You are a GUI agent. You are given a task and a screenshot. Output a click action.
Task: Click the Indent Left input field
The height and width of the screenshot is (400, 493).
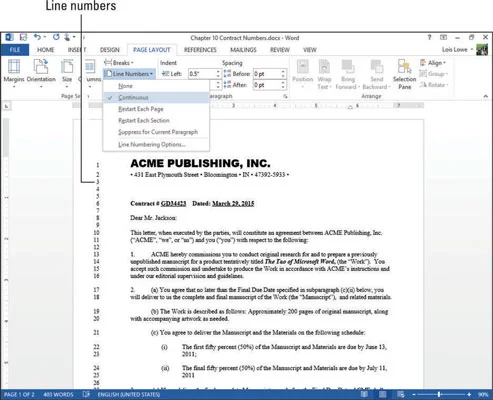(202, 74)
